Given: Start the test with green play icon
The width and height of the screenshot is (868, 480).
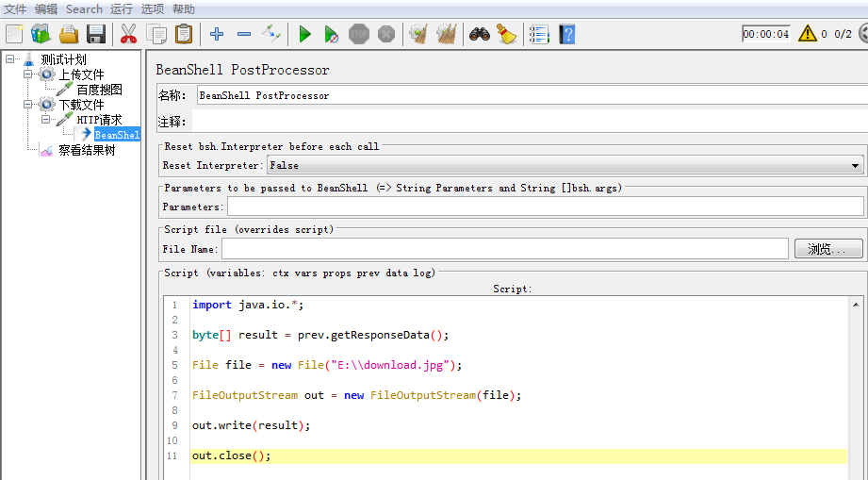Looking at the screenshot, I should [304, 34].
